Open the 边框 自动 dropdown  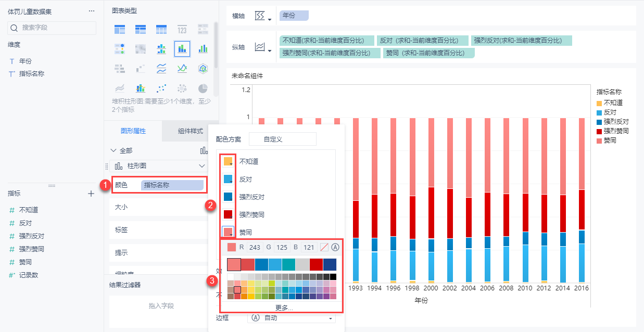293,318
